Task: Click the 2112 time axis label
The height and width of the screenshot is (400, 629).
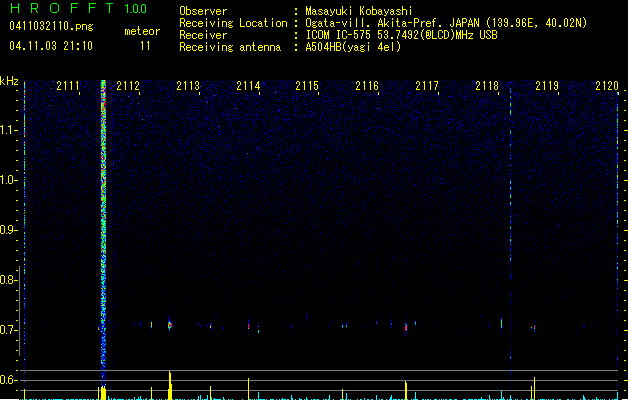Action: coord(128,86)
